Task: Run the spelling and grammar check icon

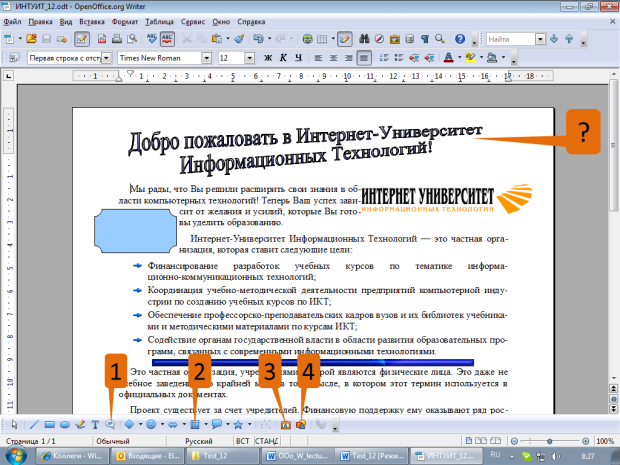Action: pos(152,39)
